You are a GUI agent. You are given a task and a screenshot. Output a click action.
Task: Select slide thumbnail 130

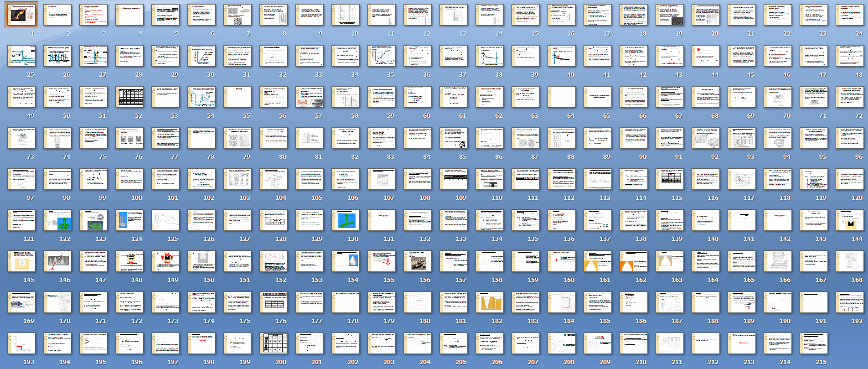(x=346, y=220)
